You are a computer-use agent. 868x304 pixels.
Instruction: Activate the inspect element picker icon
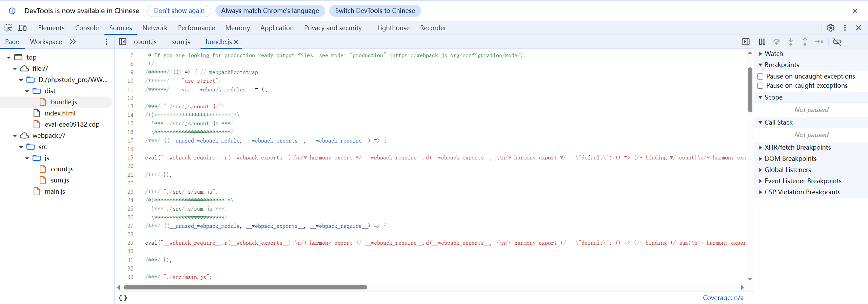[8, 28]
